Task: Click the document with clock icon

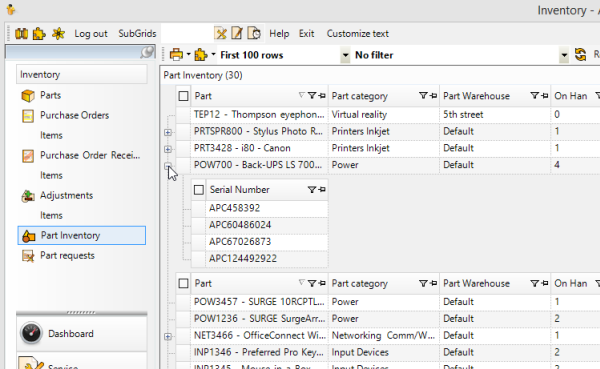Action: tap(254, 34)
